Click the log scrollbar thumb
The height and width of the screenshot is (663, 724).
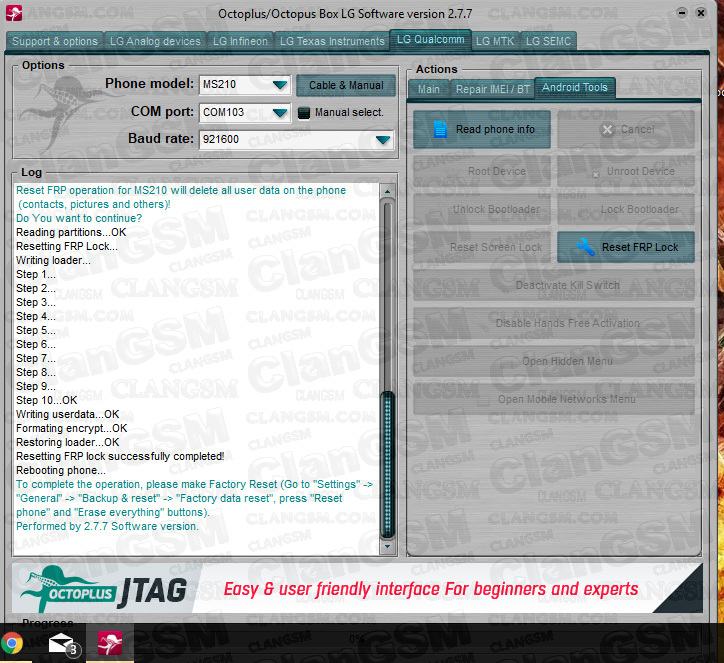(x=387, y=464)
